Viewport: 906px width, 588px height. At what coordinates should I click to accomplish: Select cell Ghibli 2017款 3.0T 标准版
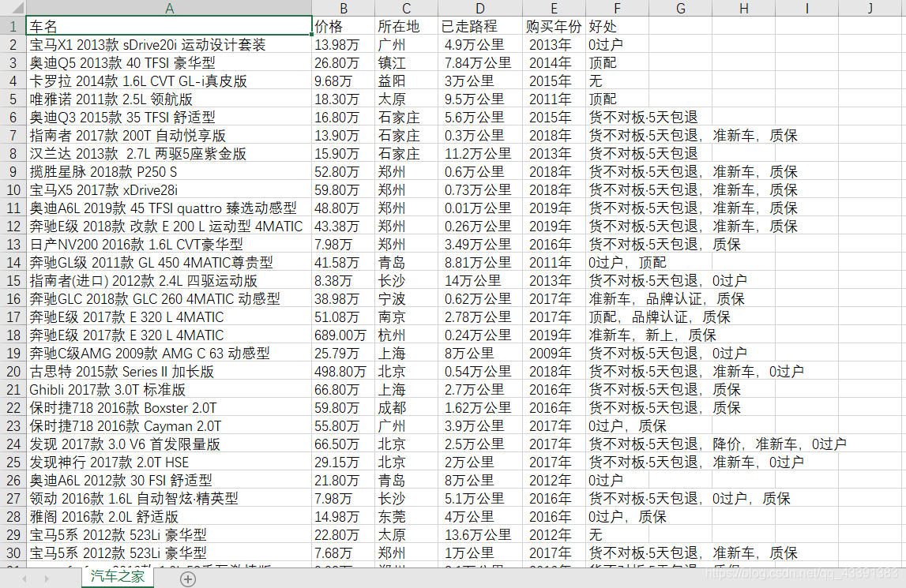(x=169, y=389)
